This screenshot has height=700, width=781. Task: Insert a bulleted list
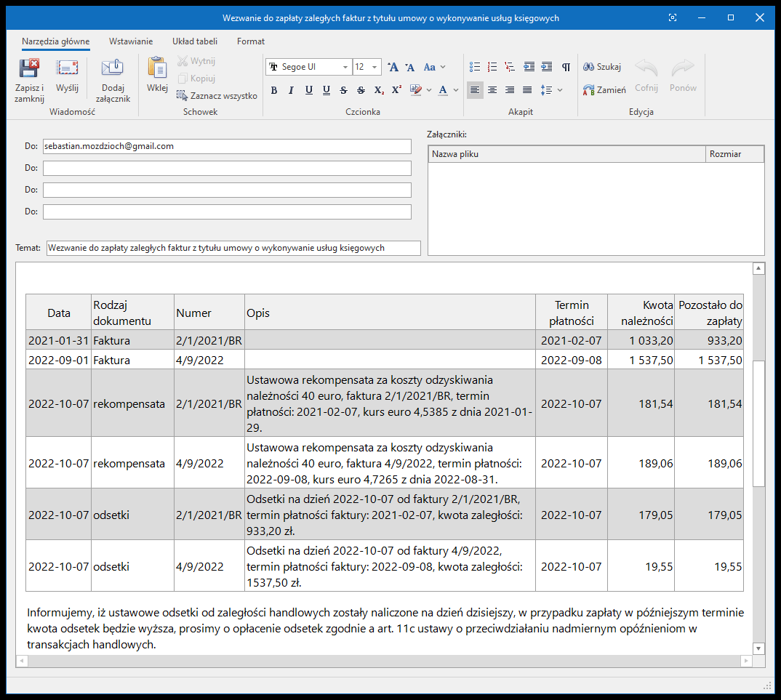coord(475,67)
